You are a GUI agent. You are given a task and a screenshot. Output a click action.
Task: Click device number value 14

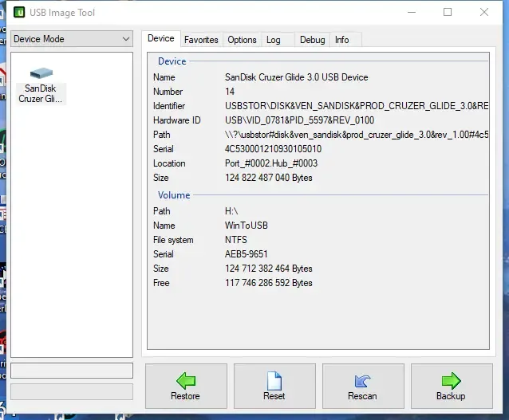click(230, 92)
